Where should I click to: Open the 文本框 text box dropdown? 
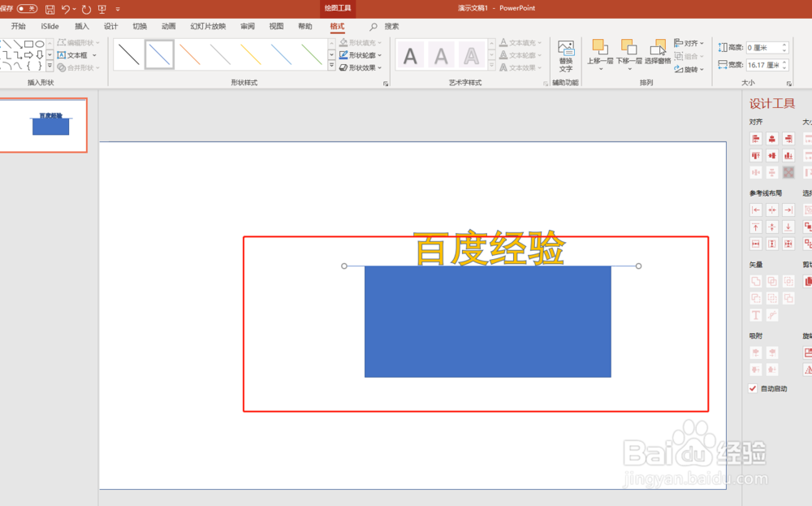[x=94, y=55]
